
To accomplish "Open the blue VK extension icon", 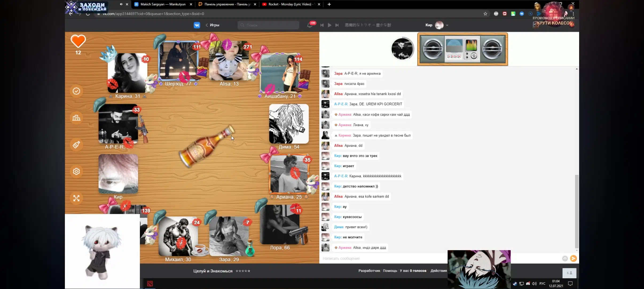I will (x=522, y=14).
